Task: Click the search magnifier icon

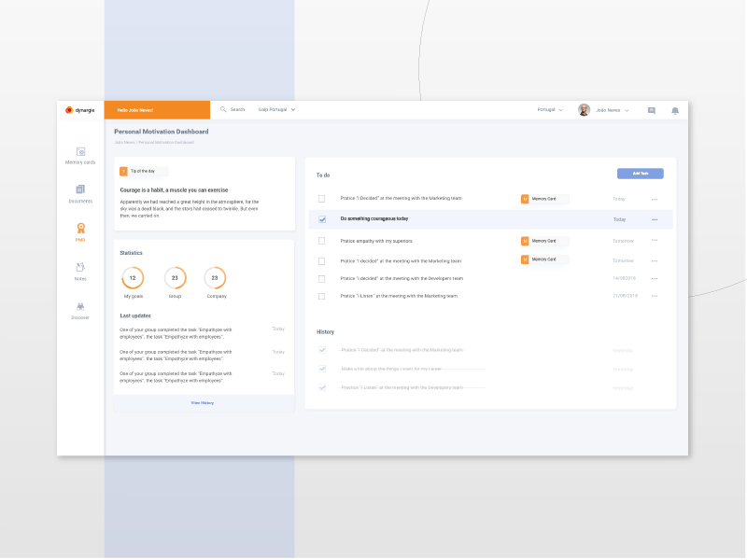Action: [223, 109]
